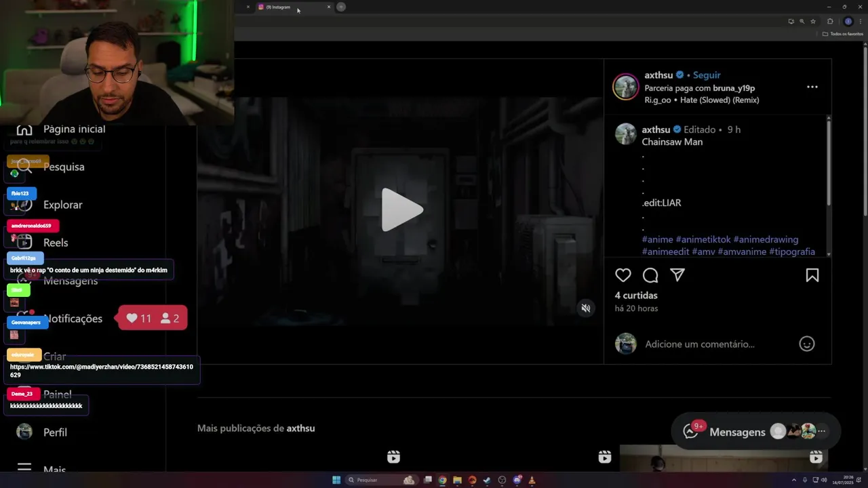868x488 pixels.
Task: Open the third reel thumbnail with the person
Action: (725, 459)
